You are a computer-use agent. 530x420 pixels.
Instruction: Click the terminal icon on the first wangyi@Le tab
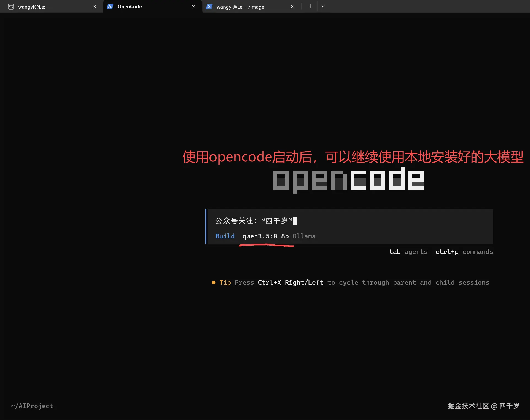11,6
